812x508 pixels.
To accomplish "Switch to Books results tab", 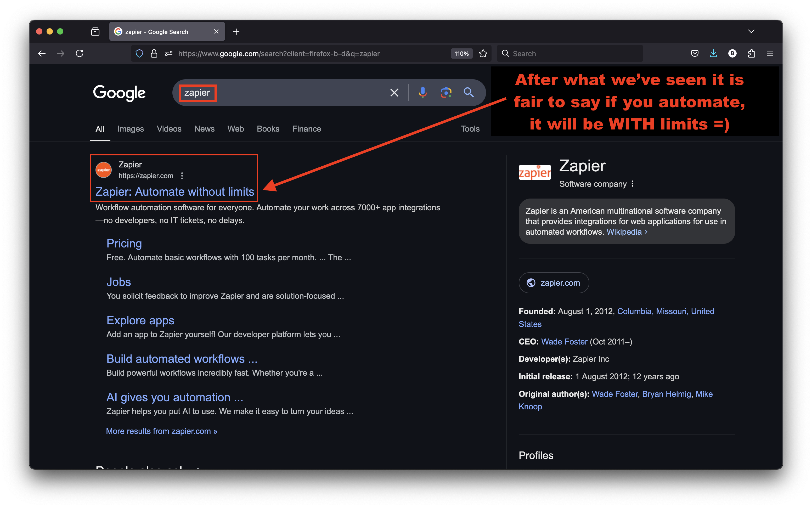I will [268, 129].
